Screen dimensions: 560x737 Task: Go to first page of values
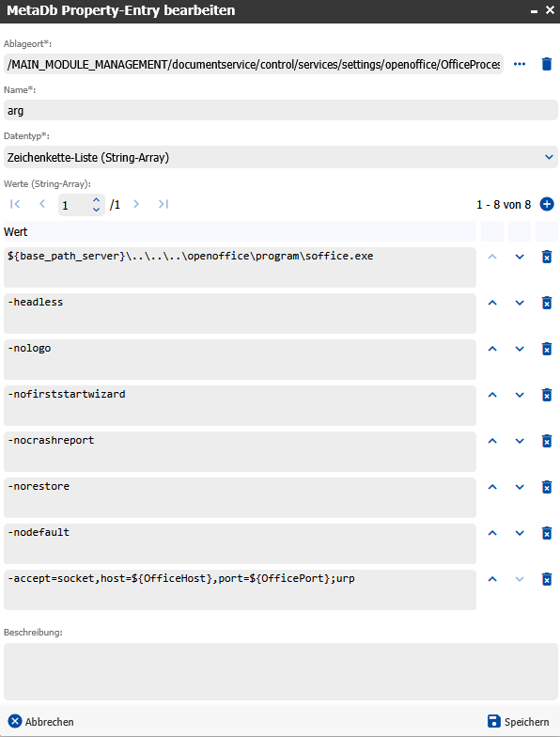click(15, 204)
